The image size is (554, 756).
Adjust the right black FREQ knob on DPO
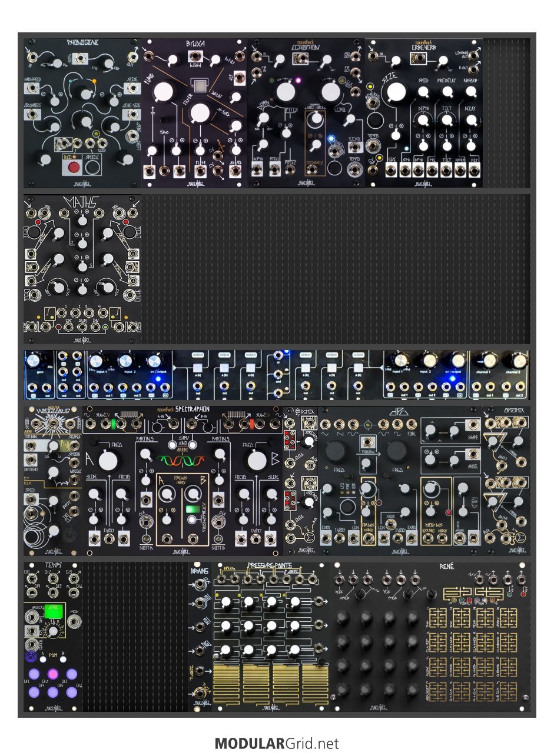pyautogui.click(x=397, y=451)
